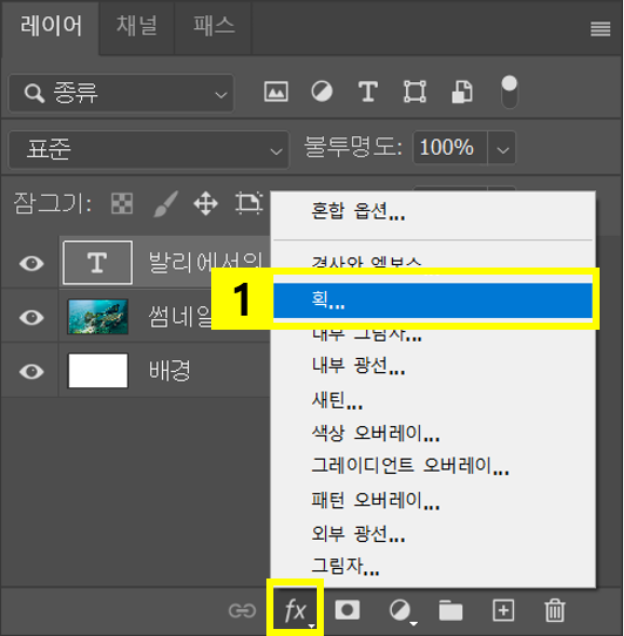
Task: Click the link layers chain icon
Action: (242, 610)
